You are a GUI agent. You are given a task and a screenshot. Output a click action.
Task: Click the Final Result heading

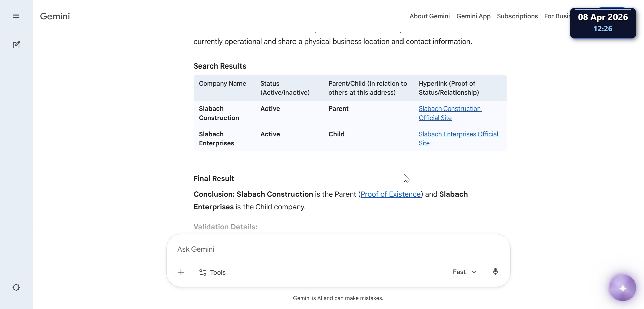(214, 179)
